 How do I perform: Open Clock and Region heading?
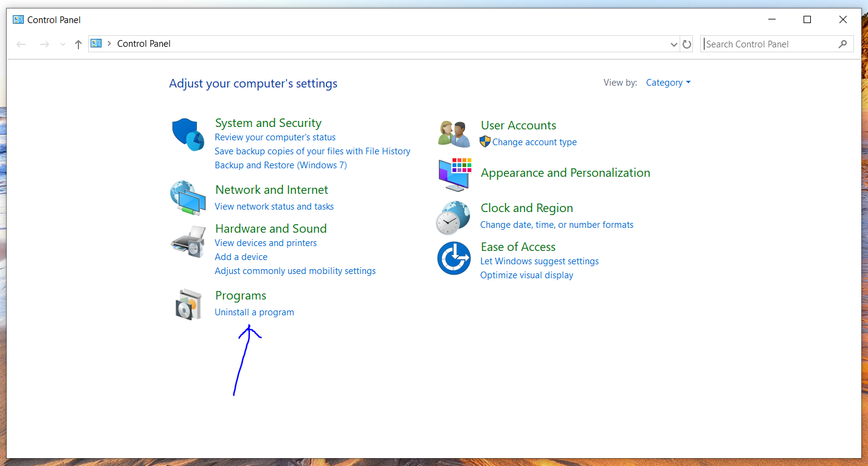pyautogui.click(x=527, y=208)
